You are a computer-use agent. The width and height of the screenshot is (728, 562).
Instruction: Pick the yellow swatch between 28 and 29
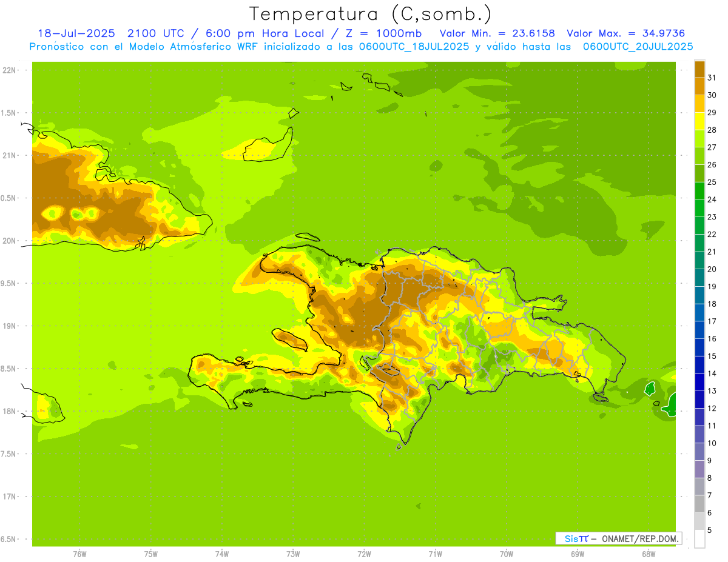[x=699, y=121]
